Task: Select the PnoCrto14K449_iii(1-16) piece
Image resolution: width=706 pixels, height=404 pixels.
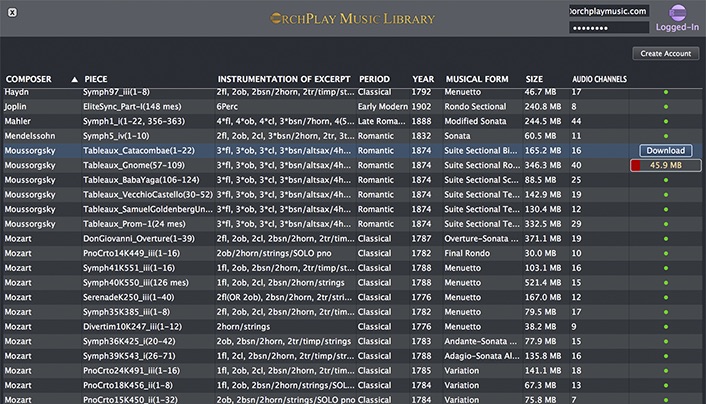Action: point(131,253)
